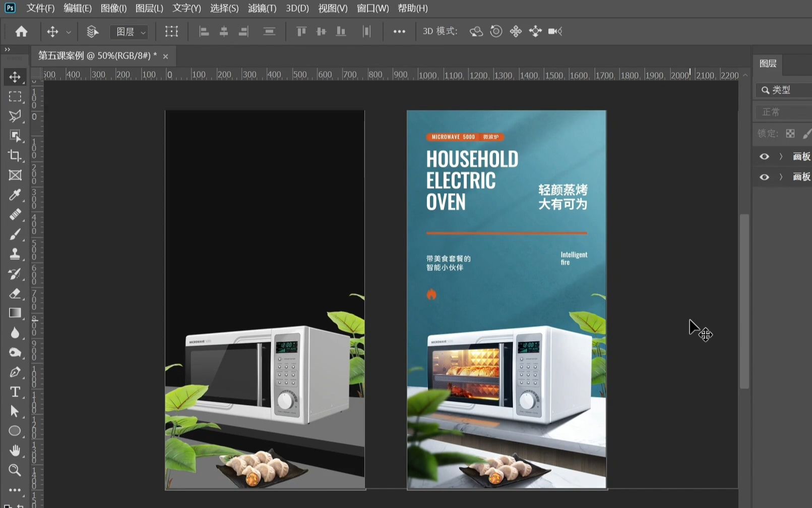Open the 类型 layer filter dropdown
This screenshot has height=508, width=812.
click(x=783, y=90)
